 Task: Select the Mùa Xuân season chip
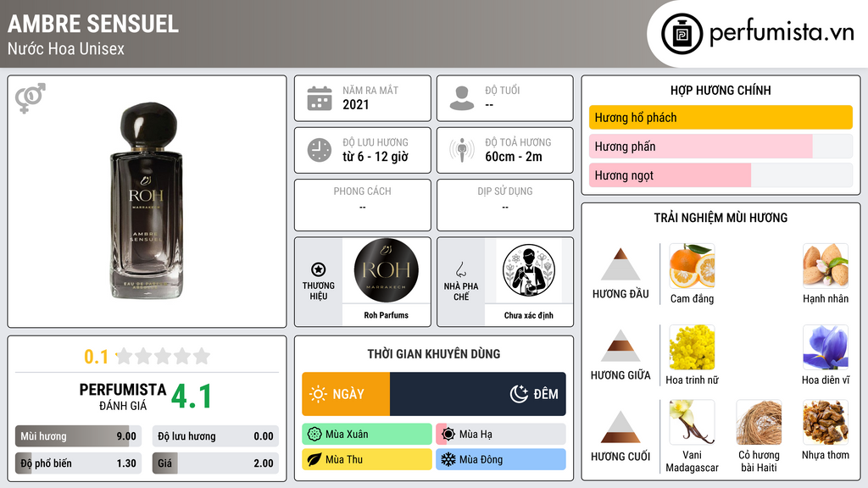(x=367, y=435)
